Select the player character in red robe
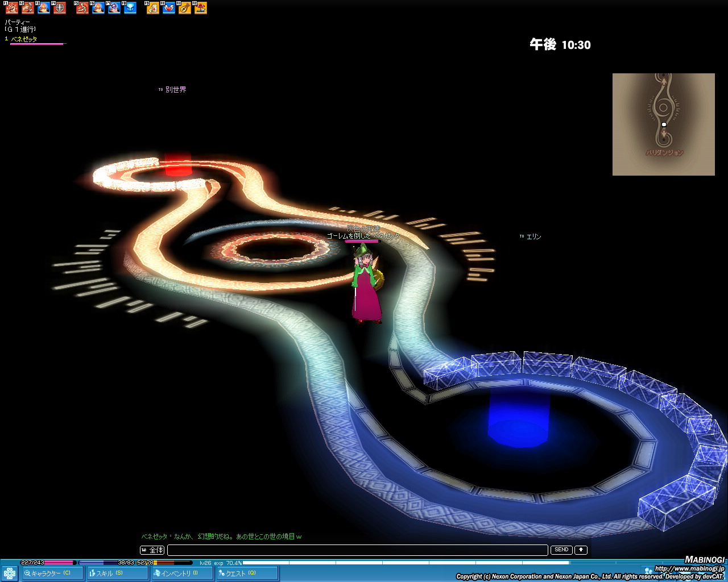Screen dimensions: 728x582 coord(366,287)
